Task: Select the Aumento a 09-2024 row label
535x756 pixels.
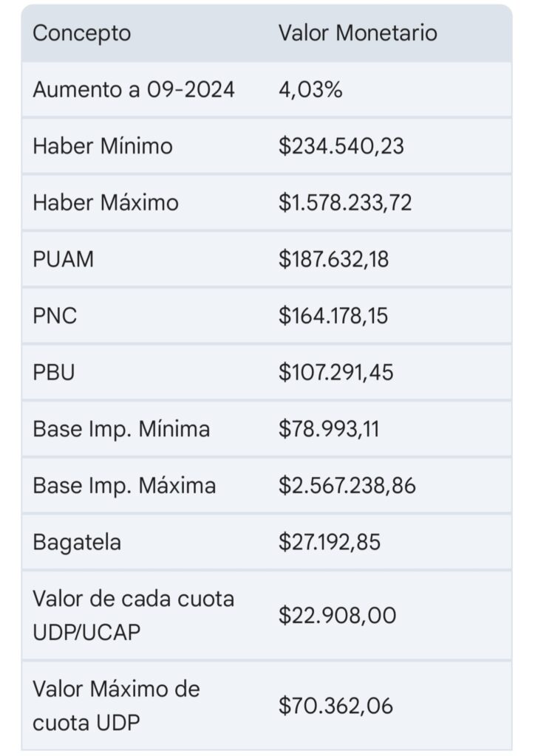Action: (x=134, y=89)
